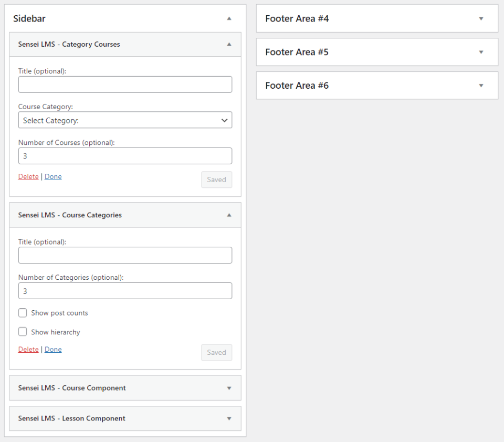Enable Show hierarchy checkbox
This screenshot has width=504, height=442.
point(23,332)
